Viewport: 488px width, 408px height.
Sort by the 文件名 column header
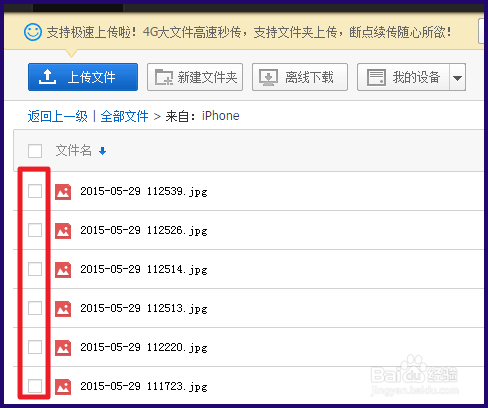point(74,151)
